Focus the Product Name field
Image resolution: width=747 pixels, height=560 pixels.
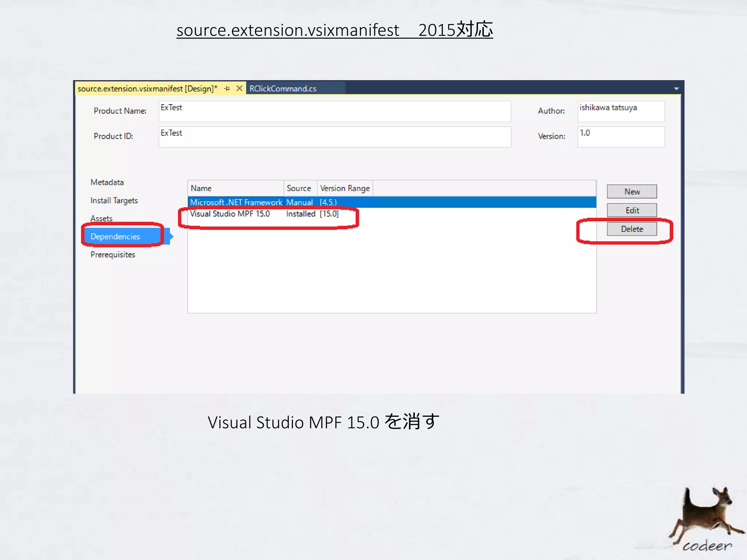pos(334,112)
